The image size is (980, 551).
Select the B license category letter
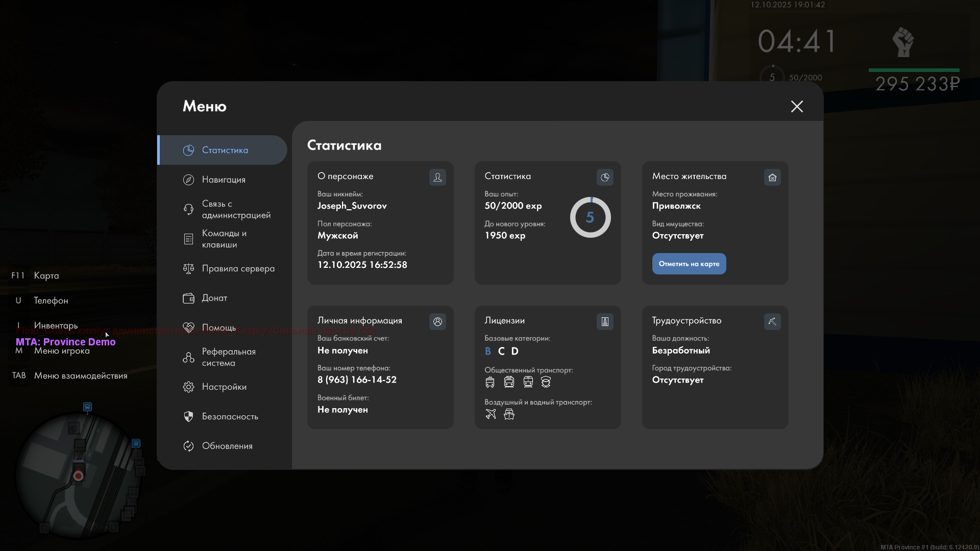pyautogui.click(x=488, y=351)
